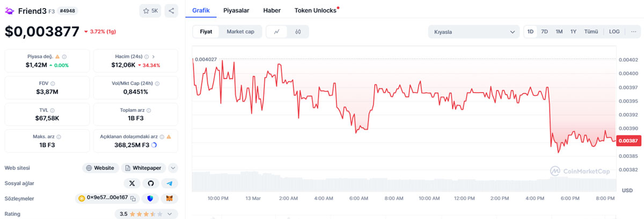Show info for Vol/Mkt Cap (24h)
644x219 pixels.
click(157, 83)
